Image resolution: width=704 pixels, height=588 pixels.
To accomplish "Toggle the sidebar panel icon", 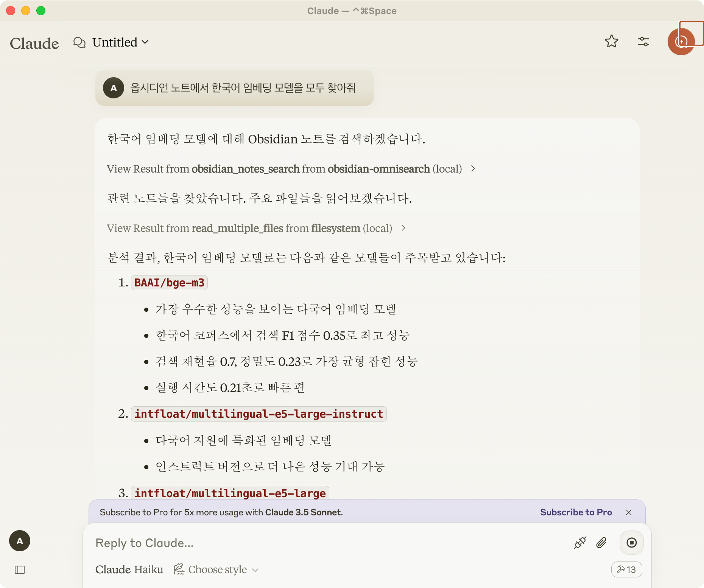I will (20, 570).
